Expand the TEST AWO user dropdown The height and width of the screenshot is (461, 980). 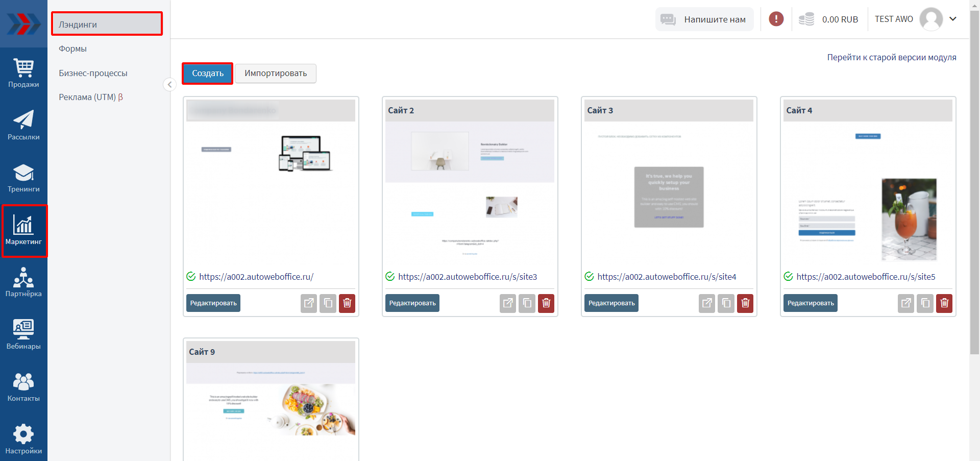click(x=952, y=19)
